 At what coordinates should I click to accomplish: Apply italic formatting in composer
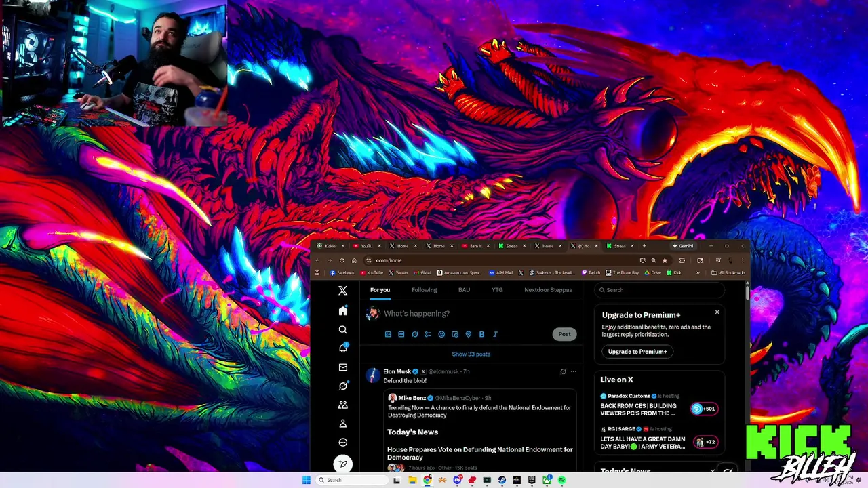[495, 334]
